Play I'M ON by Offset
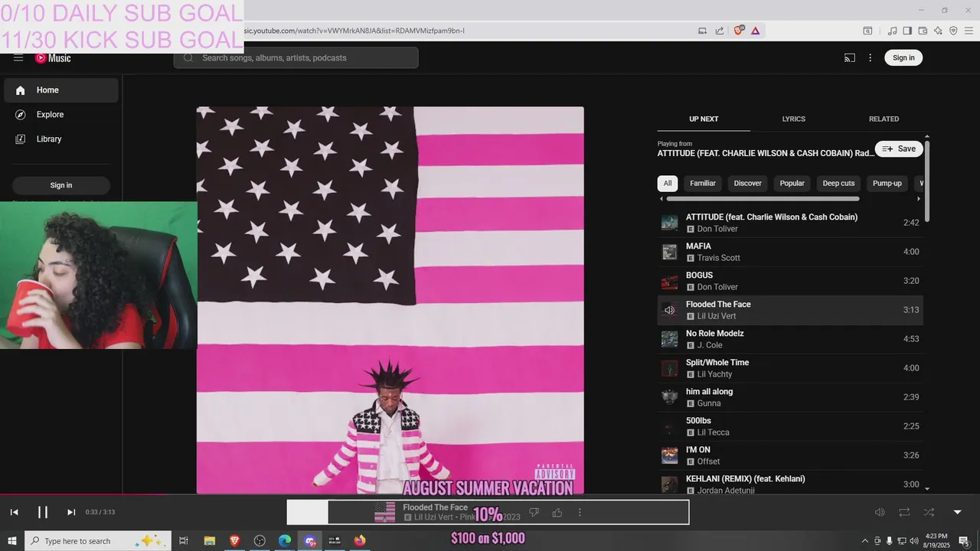The height and width of the screenshot is (551, 980). tap(790, 455)
